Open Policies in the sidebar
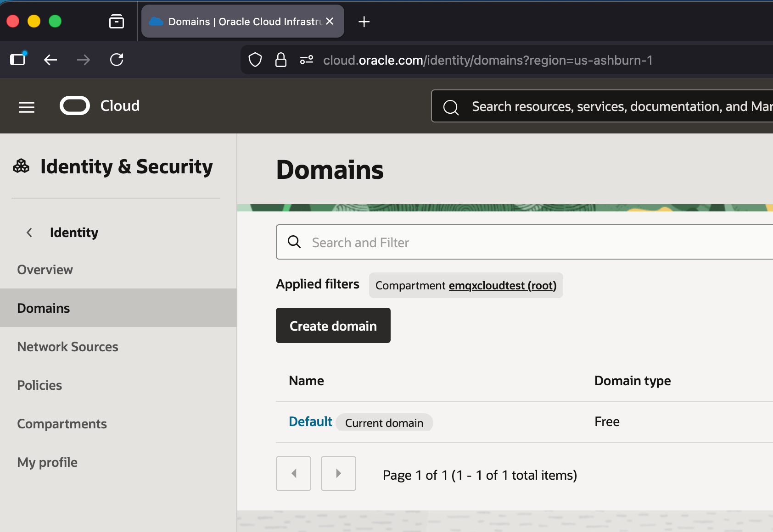 click(39, 385)
